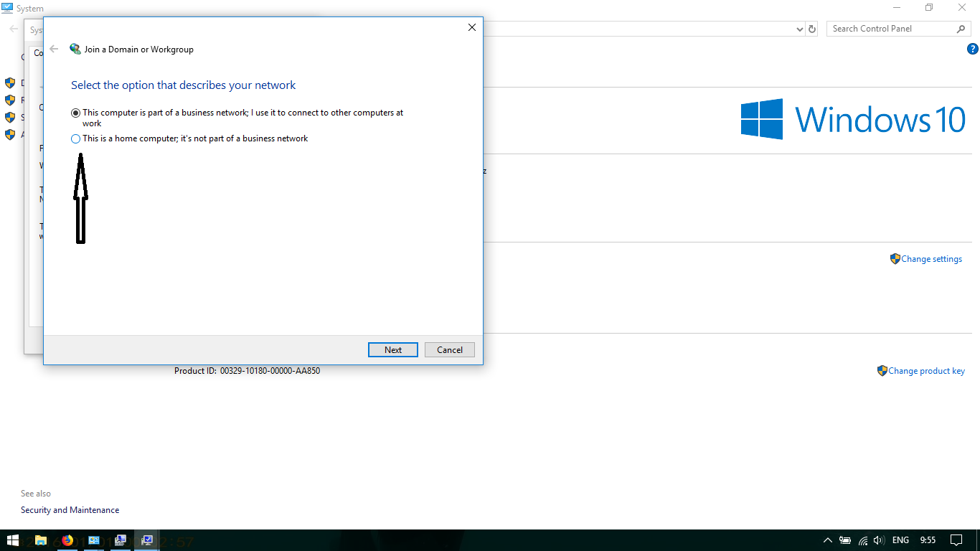Open the active System taskbar icon

[x=147, y=540]
